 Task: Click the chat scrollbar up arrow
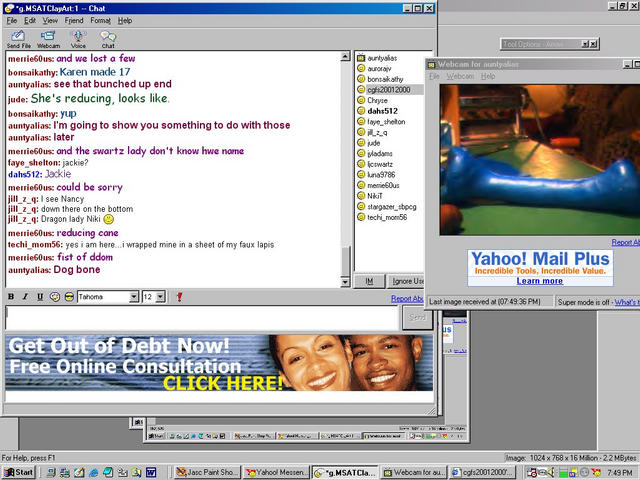345,56
